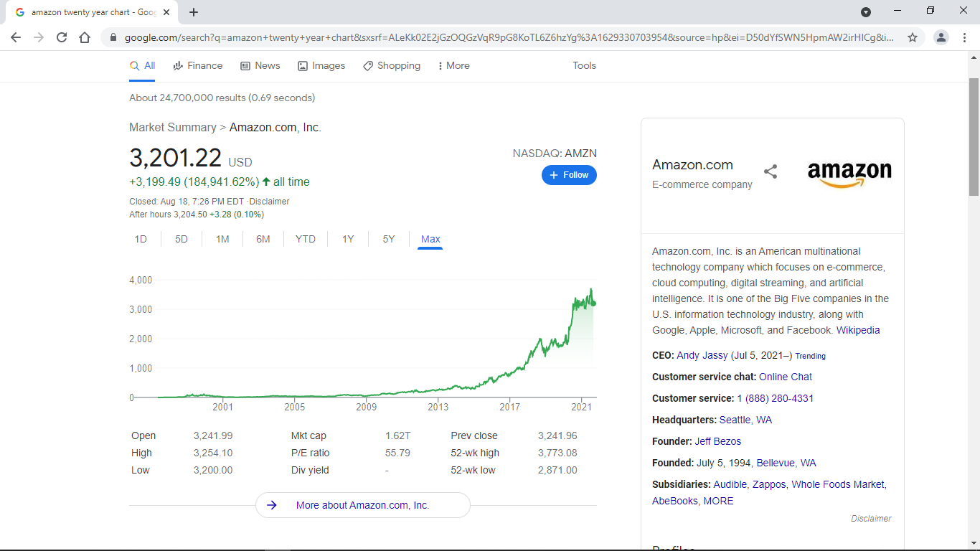Click the Amazon.com knowledge panel title

[692, 164]
